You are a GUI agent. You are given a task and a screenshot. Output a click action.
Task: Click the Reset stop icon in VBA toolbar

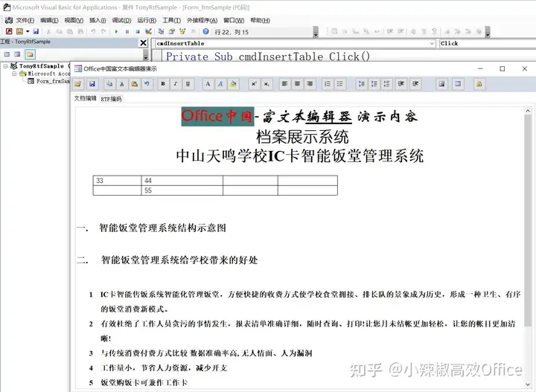click(138, 32)
